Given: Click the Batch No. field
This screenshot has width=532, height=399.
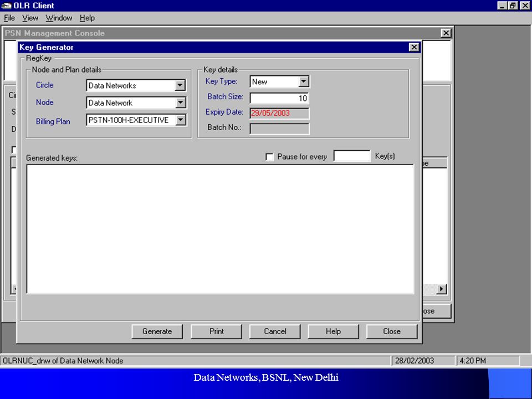Looking at the screenshot, I should pos(279,129).
